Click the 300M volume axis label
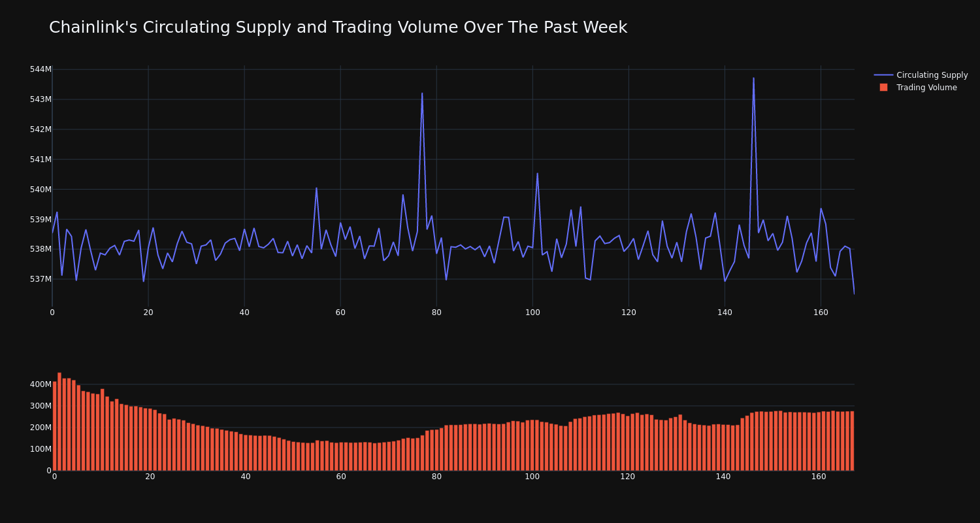The width and height of the screenshot is (980, 523). [41, 406]
